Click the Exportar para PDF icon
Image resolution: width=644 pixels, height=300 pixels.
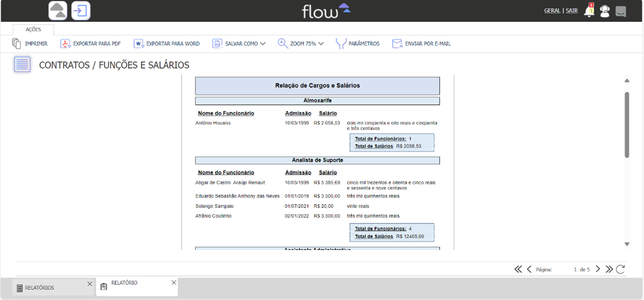[65, 44]
